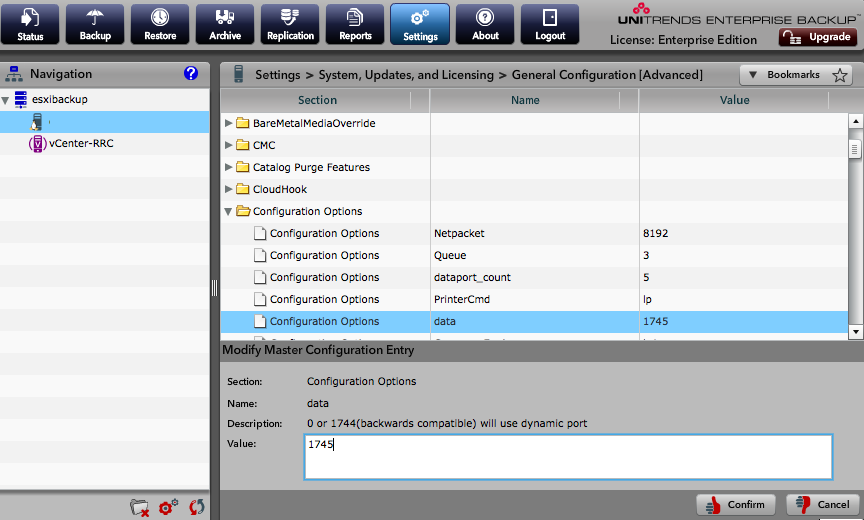Select the esxibackup appliance icon

click(20, 99)
